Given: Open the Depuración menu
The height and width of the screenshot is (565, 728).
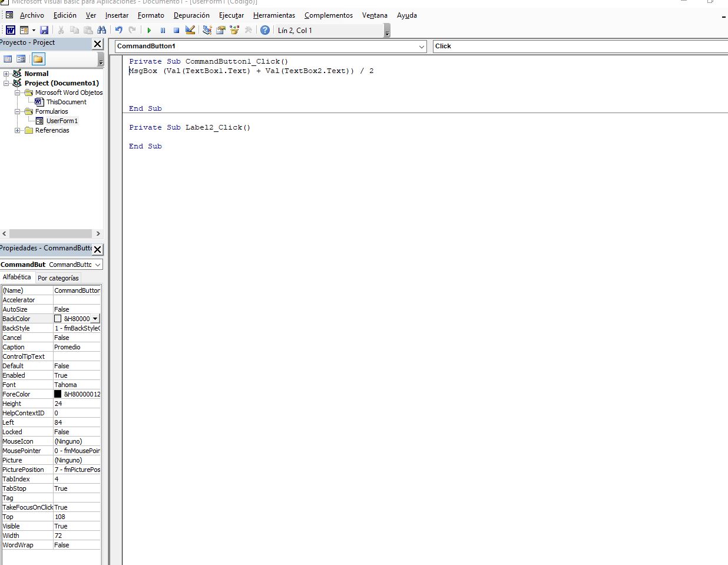Looking at the screenshot, I should click(x=191, y=15).
